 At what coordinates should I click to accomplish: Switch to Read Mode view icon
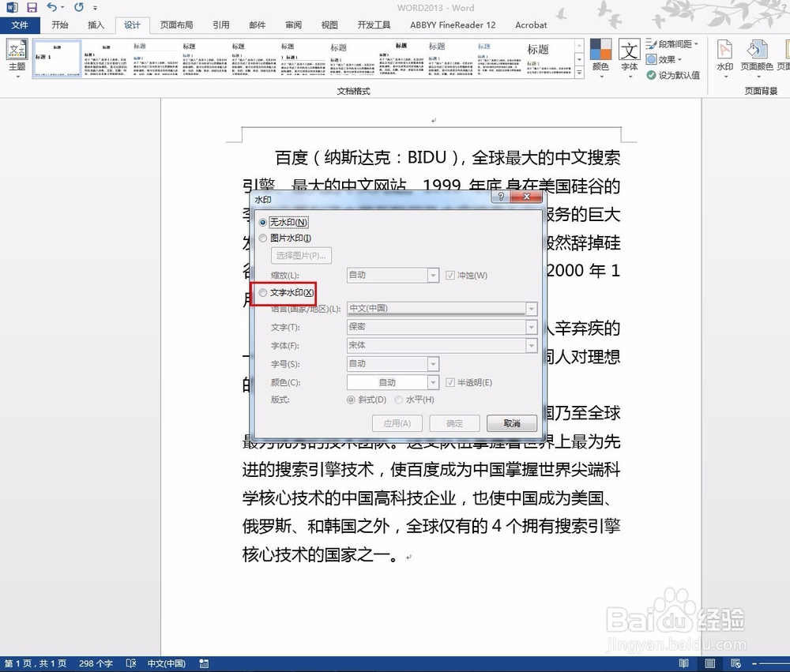tap(683, 663)
